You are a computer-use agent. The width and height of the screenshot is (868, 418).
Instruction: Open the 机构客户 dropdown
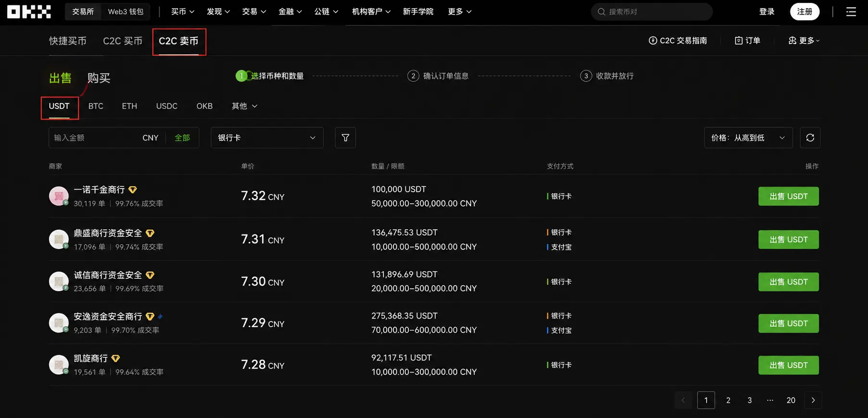371,12
